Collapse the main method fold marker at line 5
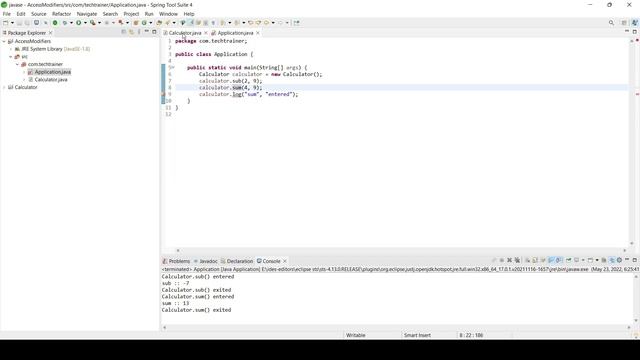This screenshot has height=360, width=640. pos(172,67)
